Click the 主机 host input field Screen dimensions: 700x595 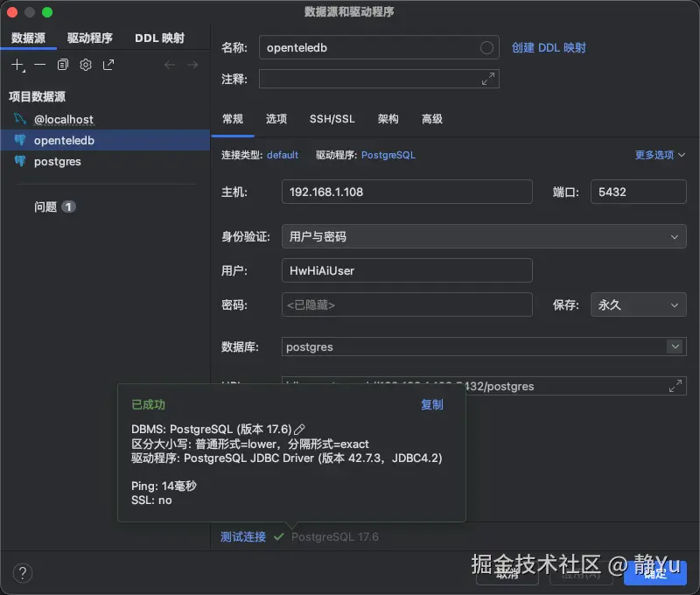click(x=407, y=192)
